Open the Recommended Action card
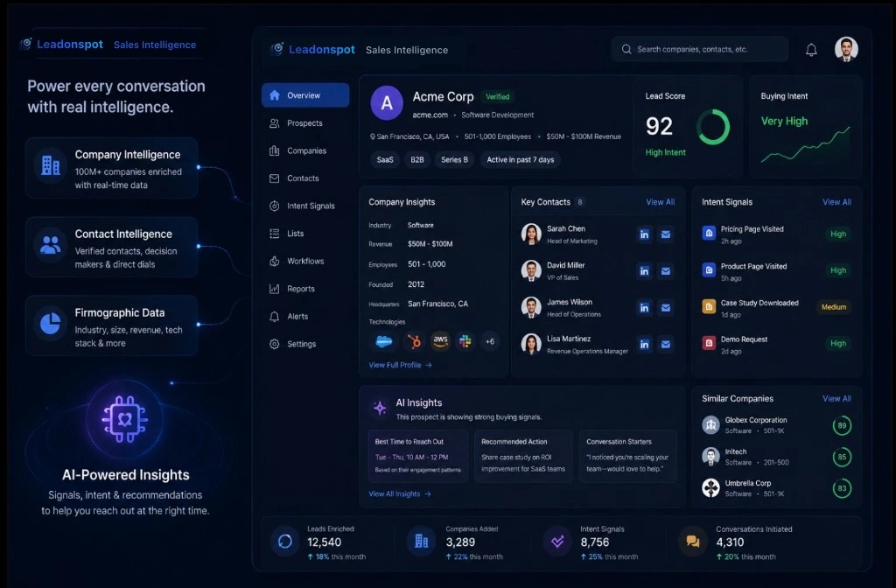The image size is (896, 588). pyautogui.click(x=523, y=456)
